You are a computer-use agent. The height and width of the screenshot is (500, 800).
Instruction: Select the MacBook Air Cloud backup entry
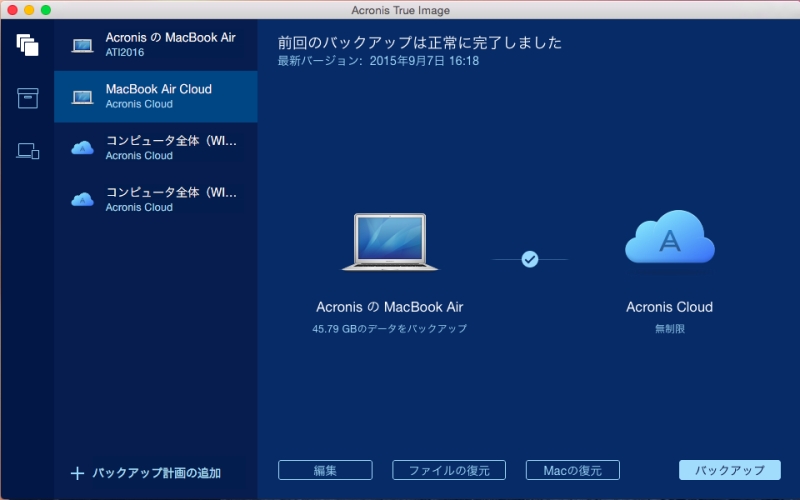[156, 96]
